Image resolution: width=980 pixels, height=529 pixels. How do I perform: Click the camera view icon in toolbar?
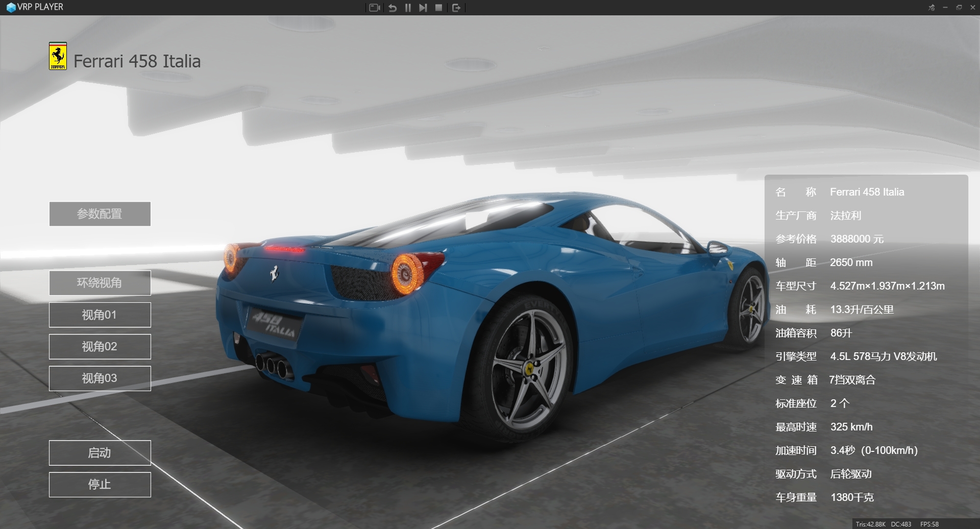coord(375,8)
